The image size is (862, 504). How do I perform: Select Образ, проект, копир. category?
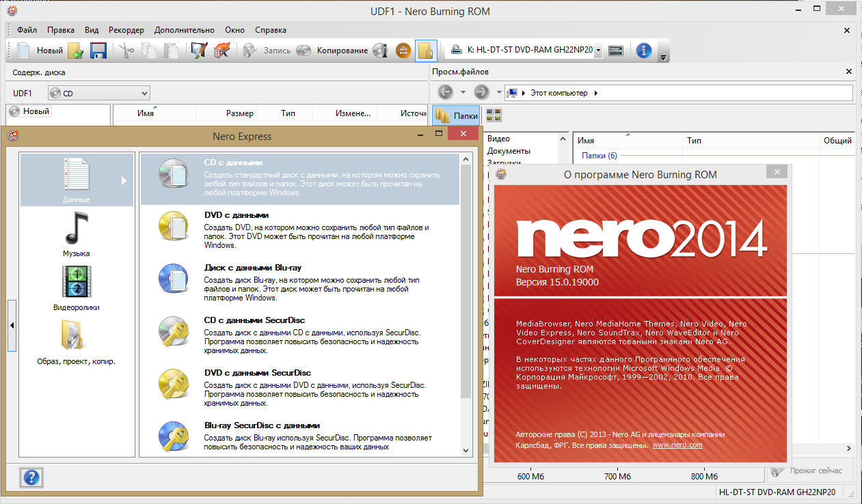(76, 343)
